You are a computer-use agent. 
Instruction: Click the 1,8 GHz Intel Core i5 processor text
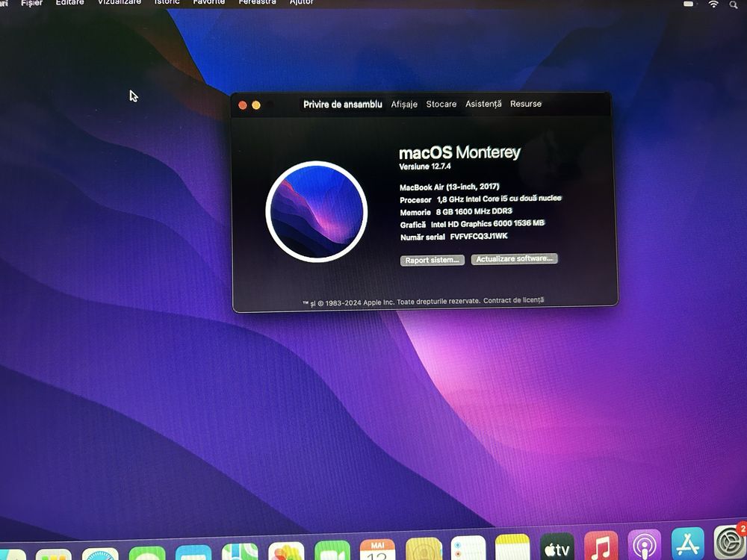click(x=499, y=199)
